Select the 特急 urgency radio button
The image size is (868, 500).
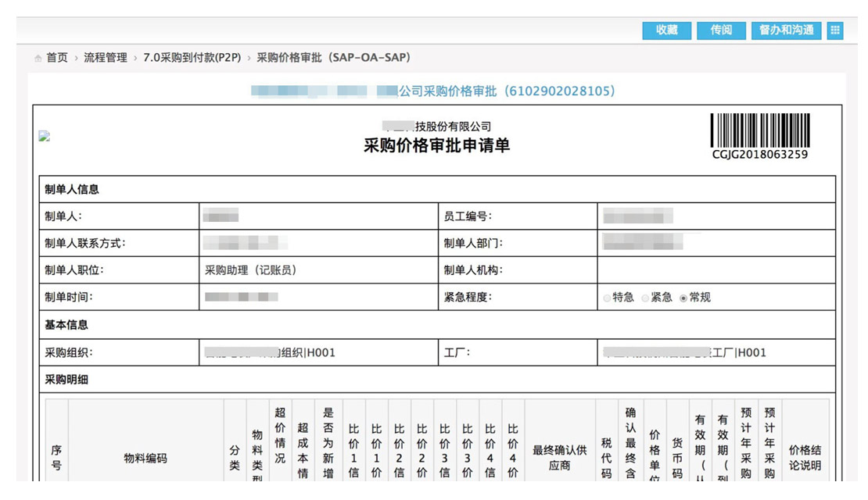pos(608,298)
